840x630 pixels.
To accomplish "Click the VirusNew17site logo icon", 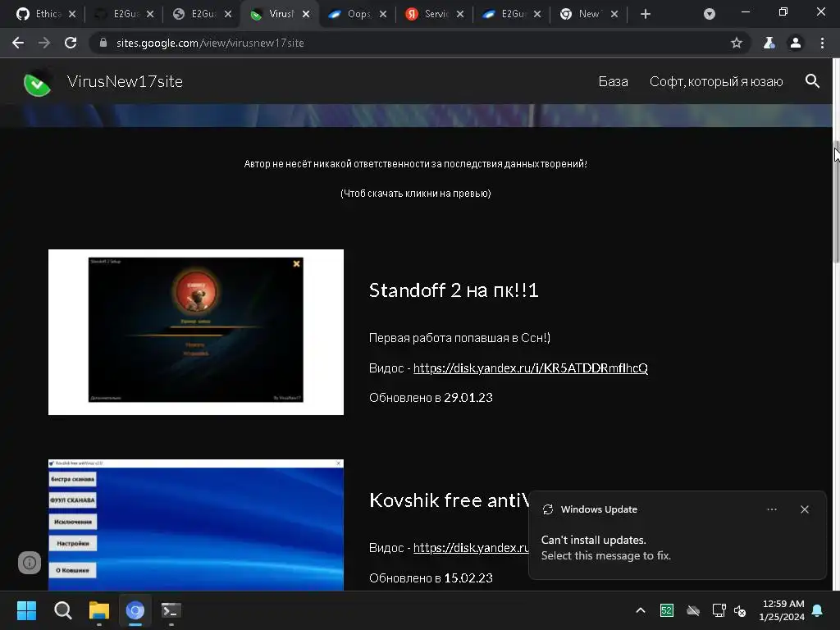I will 38,82.
